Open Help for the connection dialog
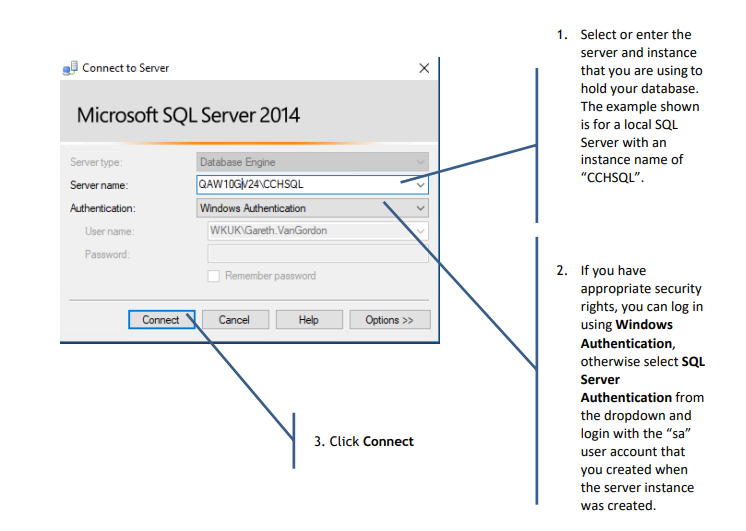This screenshot has width=746, height=531. pyautogui.click(x=309, y=320)
